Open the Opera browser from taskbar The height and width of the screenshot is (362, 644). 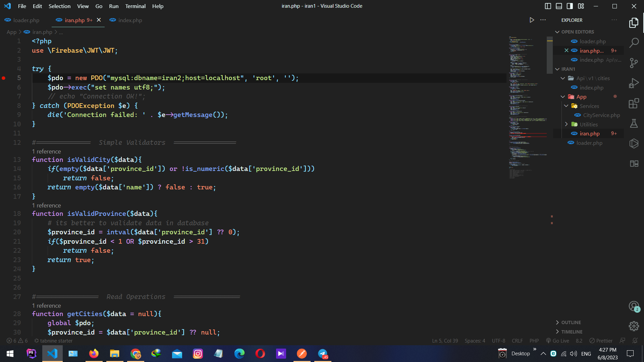click(260, 354)
